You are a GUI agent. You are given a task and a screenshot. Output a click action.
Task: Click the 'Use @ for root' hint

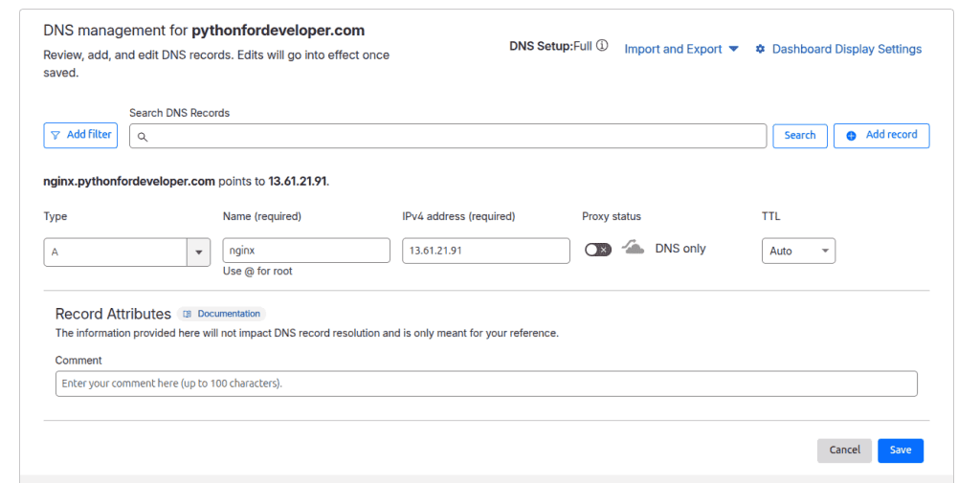tap(257, 272)
